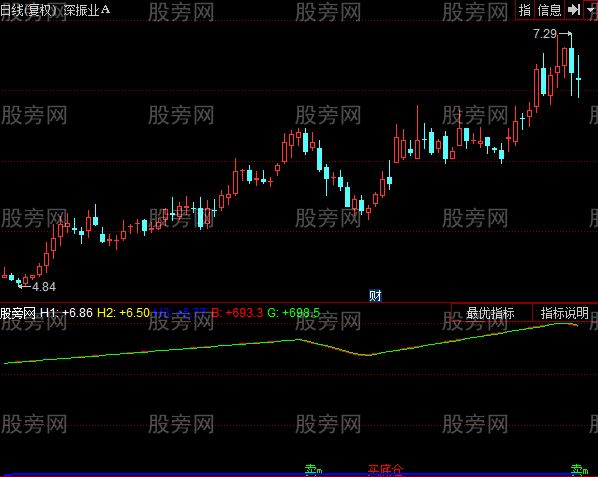Click the first green 卖 sell signal

click(x=313, y=469)
